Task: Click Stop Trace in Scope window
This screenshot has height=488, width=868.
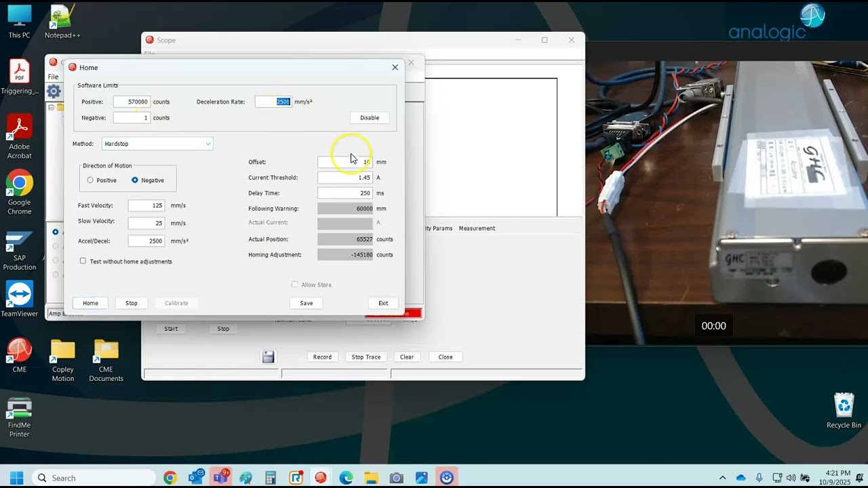Action: pos(366,357)
